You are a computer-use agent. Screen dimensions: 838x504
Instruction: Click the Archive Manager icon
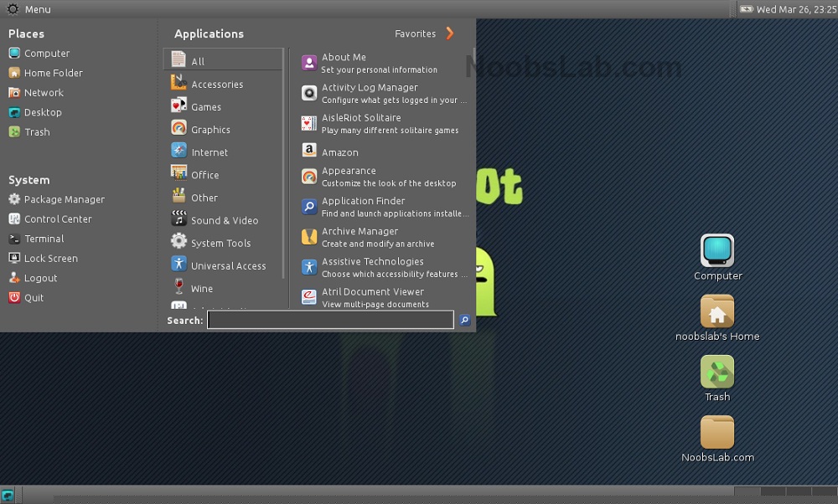(x=309, y=237)
